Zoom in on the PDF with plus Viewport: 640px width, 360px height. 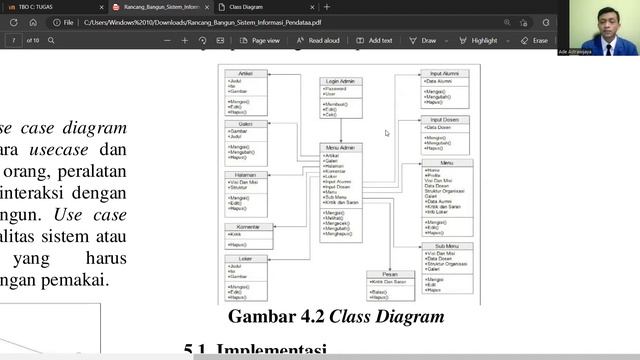click(184, 40)
